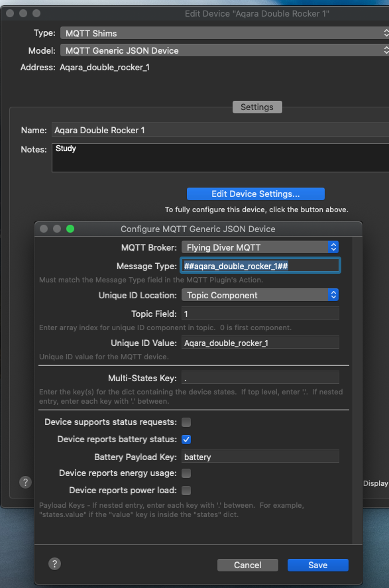Click the Unique ID Value field
Screen dimensions: 389x588
tap(260, 343)
